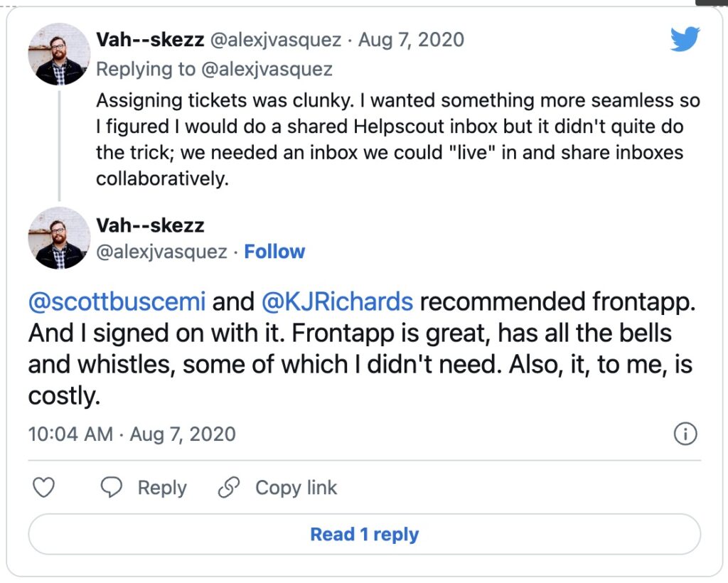
Task: Click the Twitter bird logo
Action: [x=685, y=39]
